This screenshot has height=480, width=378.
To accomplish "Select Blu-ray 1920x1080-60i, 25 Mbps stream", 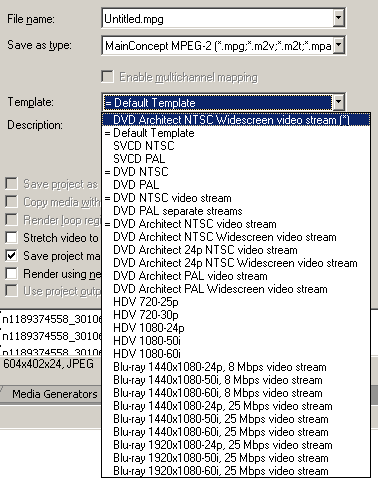I will point(236,471).
